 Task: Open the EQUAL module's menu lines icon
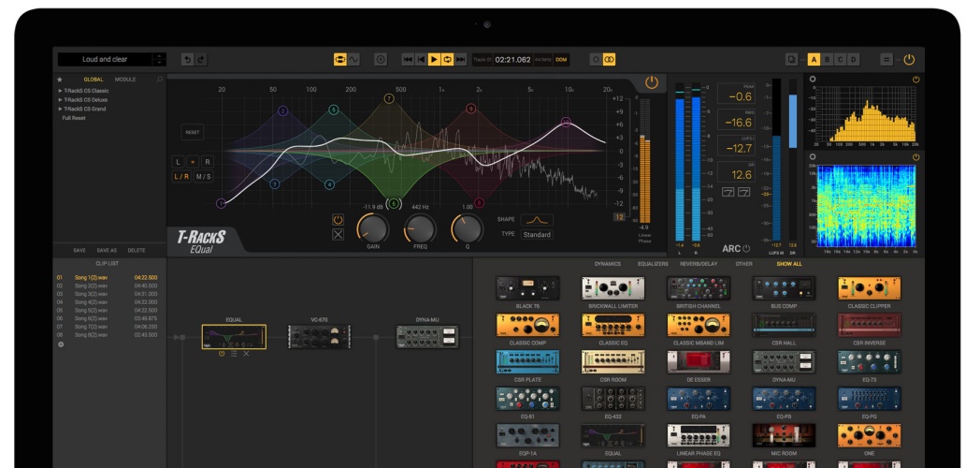(234, 354)
